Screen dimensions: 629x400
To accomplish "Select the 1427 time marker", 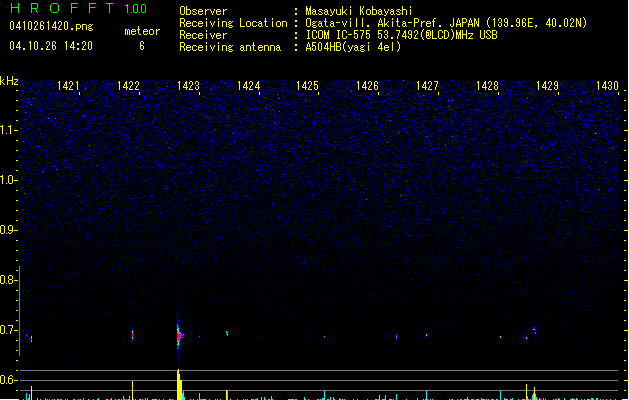I will pyautogui.click(x=427, y=87).
